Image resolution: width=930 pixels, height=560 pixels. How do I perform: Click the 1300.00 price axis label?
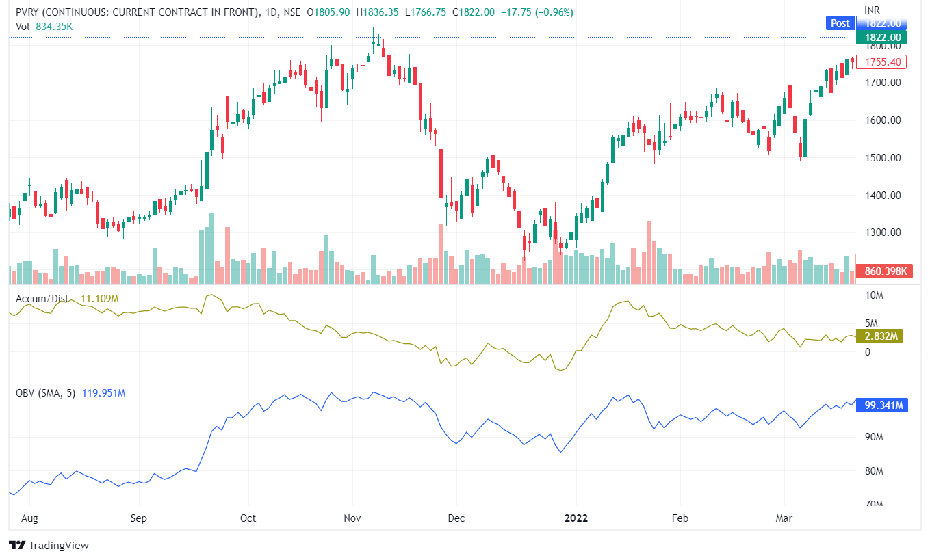[x=881, y=233]
